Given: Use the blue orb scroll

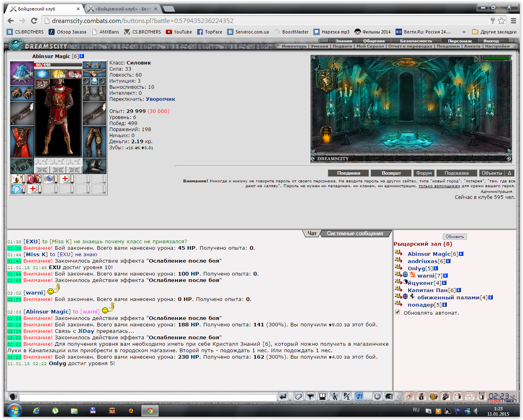Looking at the screenshot, I should 50,179.
